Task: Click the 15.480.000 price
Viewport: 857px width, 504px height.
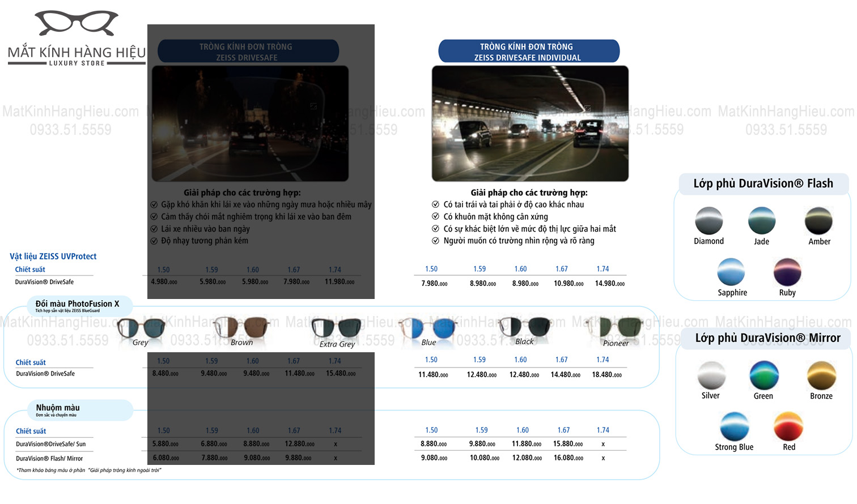Action: [x=341, y=374]
